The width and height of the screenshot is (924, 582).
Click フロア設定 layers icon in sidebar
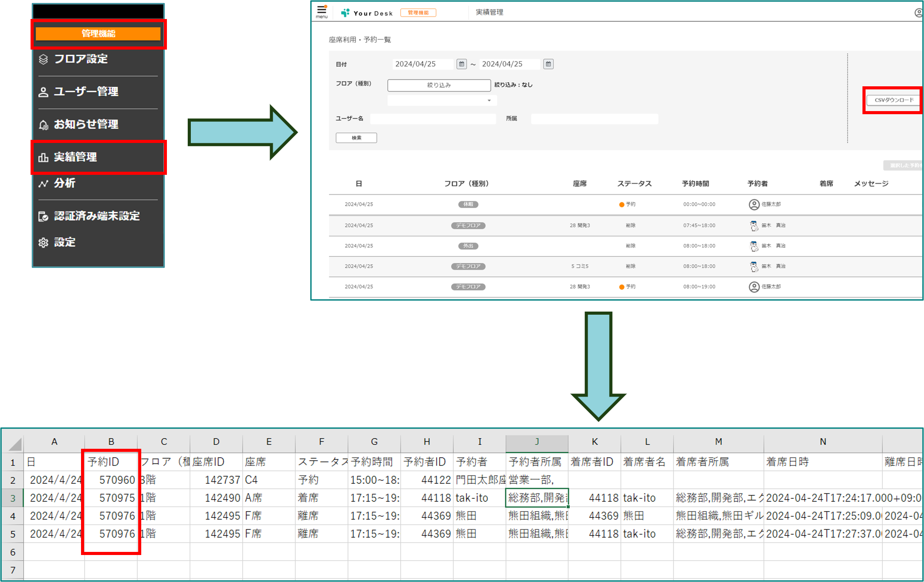click(43, 59)
